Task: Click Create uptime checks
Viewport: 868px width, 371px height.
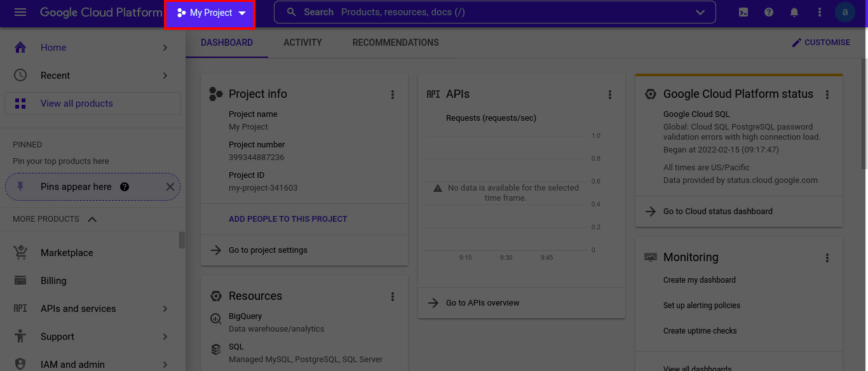Action: 700,331
